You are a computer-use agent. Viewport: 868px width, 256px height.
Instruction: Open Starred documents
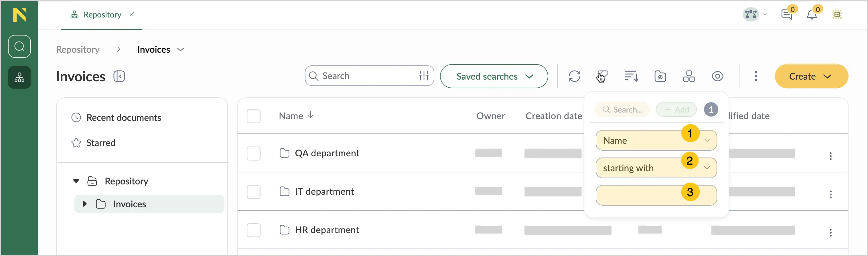tap(93, 143)
